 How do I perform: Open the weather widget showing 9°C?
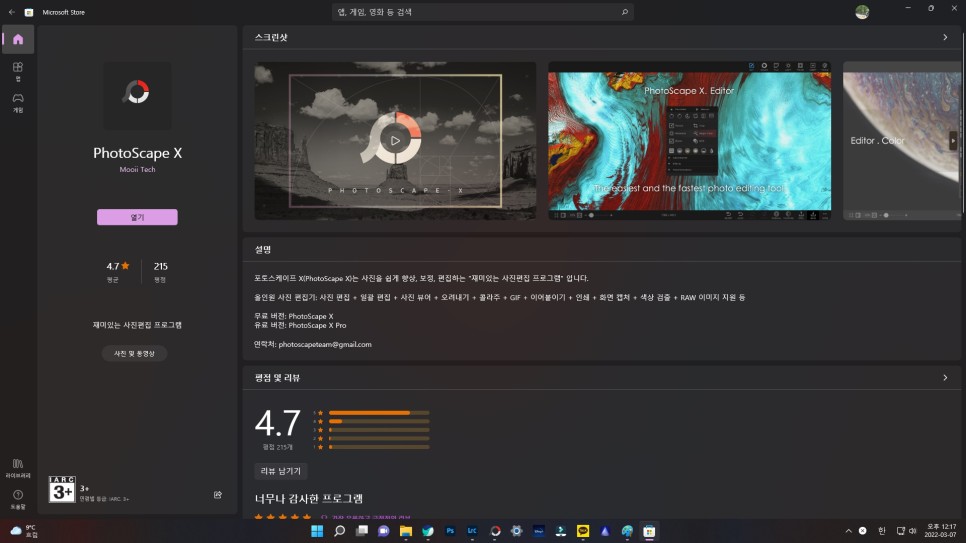24,531
